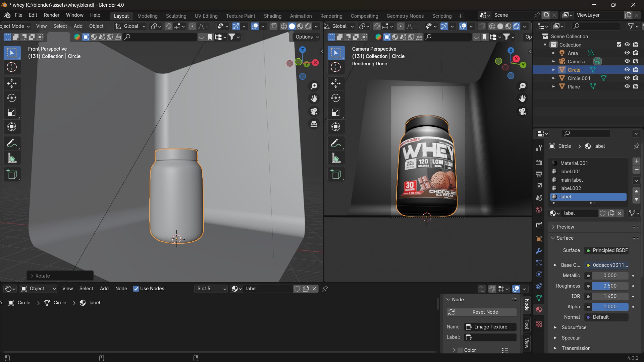Switch left viewport to wireframe shading
The height and width of the screenshot is (362, 644).
284,26
